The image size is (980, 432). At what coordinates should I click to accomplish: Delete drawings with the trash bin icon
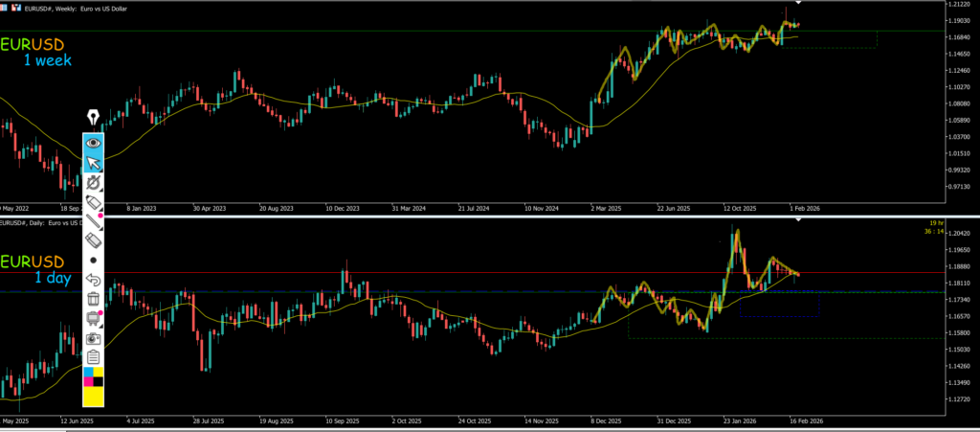93,299
